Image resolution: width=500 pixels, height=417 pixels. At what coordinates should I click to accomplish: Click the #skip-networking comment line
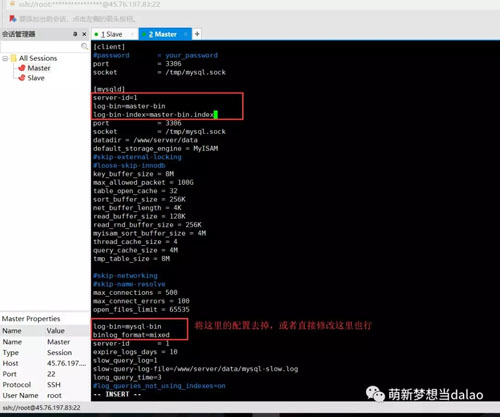pyautogui.click(x=125, y=276)
